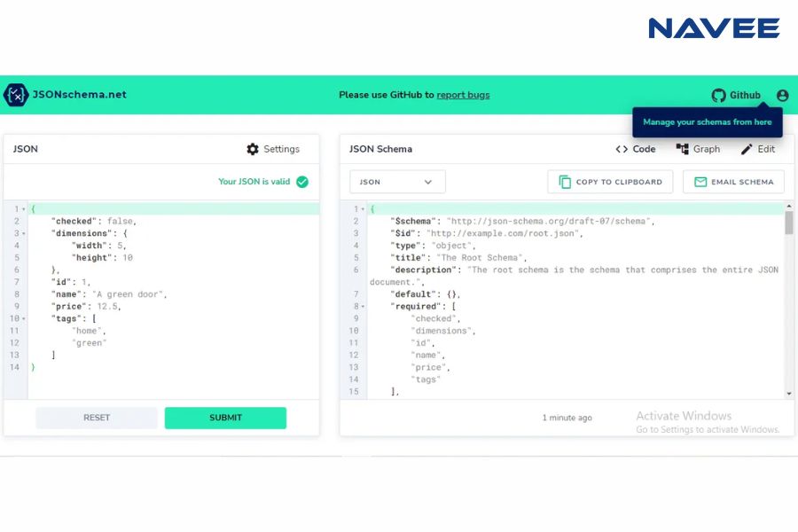Screen dimensions: 798x532
Task: Click the "$id" line in schema editor
Action: click(x=487, y=234)
